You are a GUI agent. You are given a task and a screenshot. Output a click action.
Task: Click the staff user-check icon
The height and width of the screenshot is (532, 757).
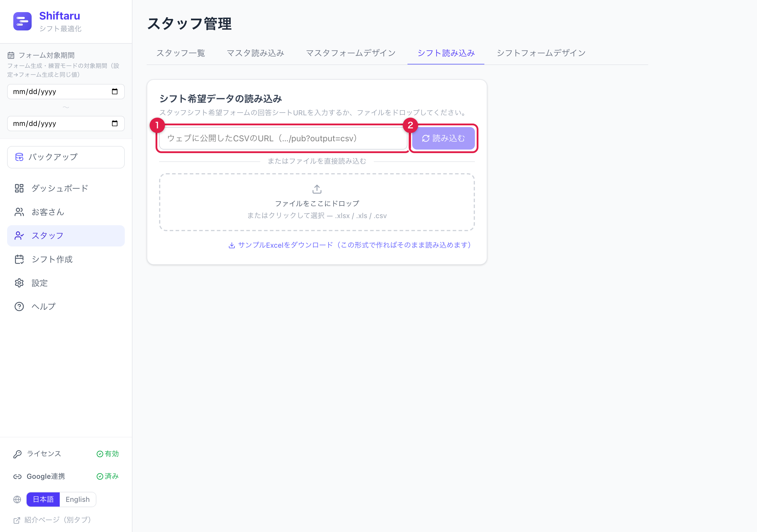[x=19, y=236]
